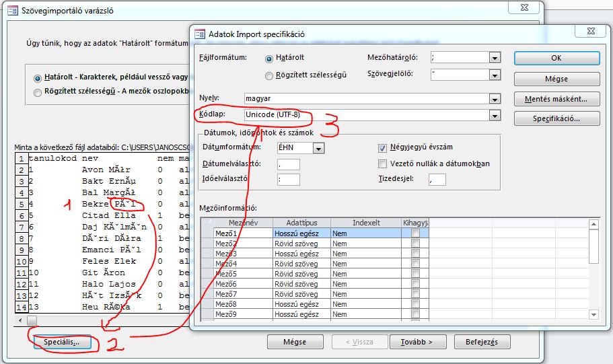The image size is (613, 364).
Task: Open the Szövegjelölő dropdown
Action: tap(495, 75)
